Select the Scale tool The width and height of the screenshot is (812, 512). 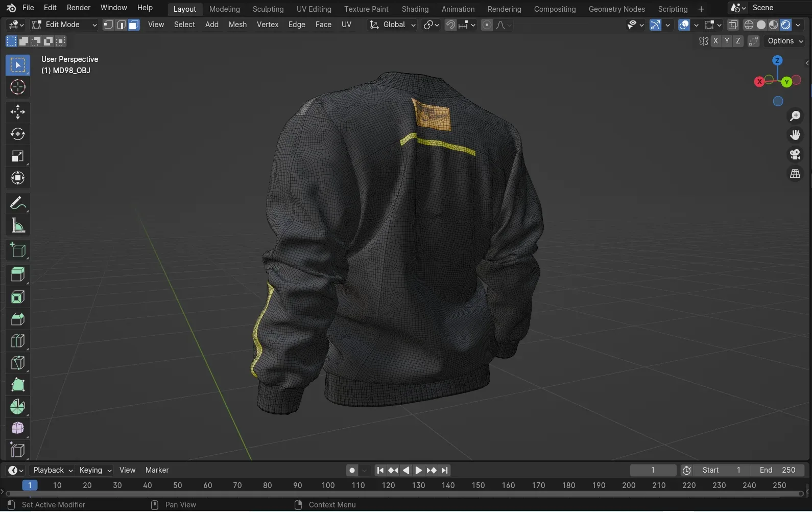tap(18, 156)
